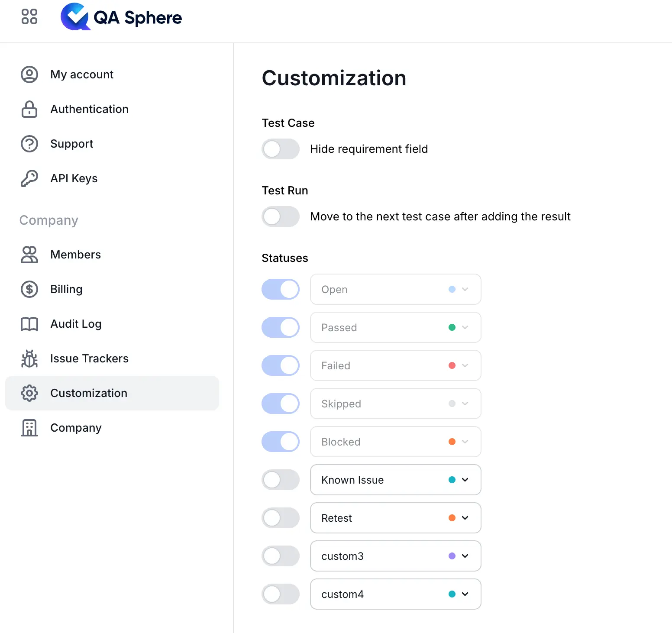
Task: Select Customization in the sidebar
Action: point(88,393)
